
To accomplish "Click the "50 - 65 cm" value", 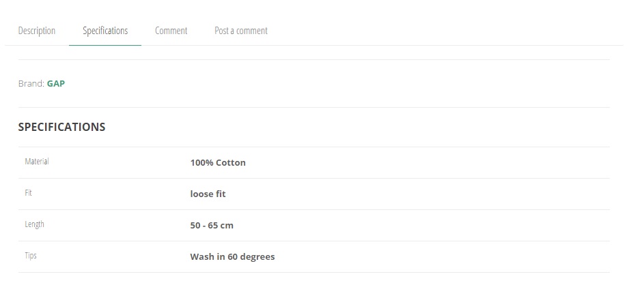I will click(x=212, y=226).
